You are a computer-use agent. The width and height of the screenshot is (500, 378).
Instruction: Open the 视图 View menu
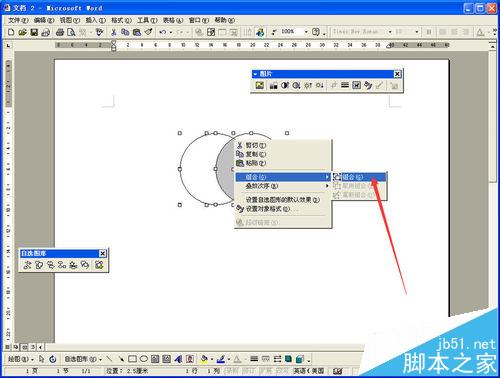click(70, 20)
